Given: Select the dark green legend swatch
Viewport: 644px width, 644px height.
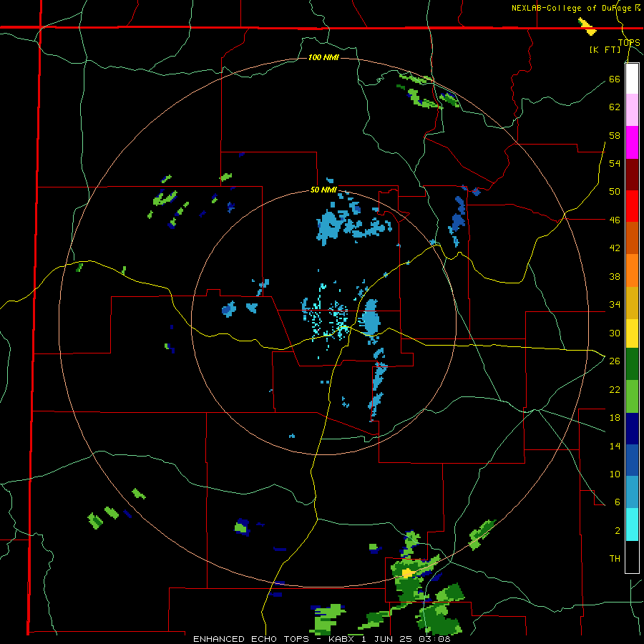Looking at the screenshot, I should click(x=632, y=364).
